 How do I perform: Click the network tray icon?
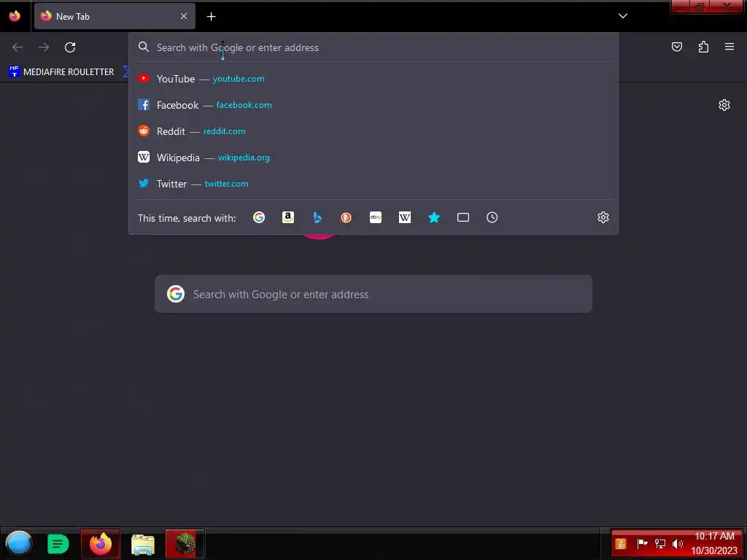(659, 543)
